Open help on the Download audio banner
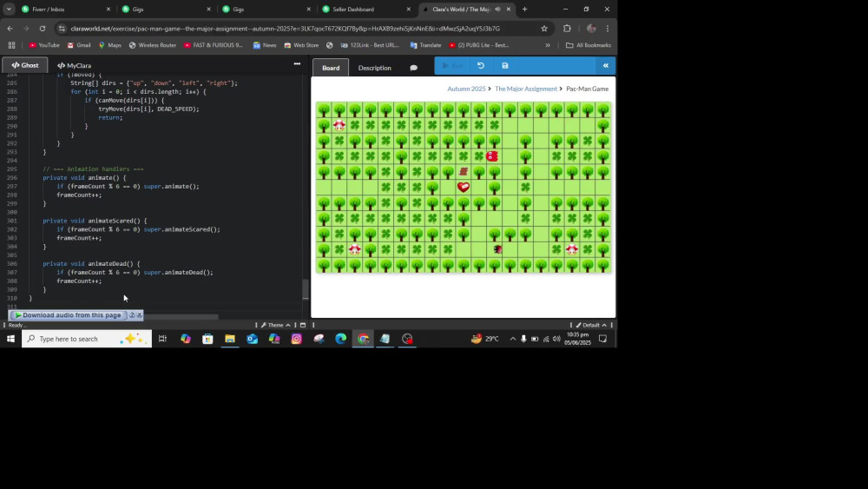The width and height of the screenshot is (868, 489). click(132, 314)
